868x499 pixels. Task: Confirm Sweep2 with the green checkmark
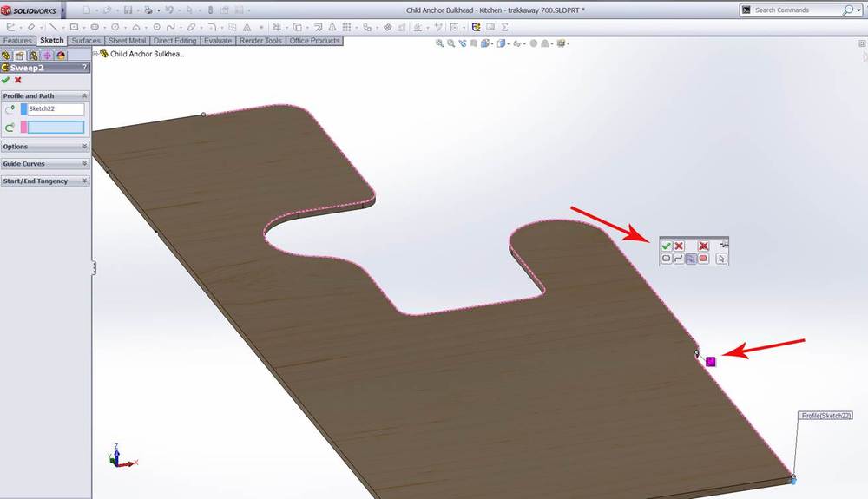coord(6,80)
